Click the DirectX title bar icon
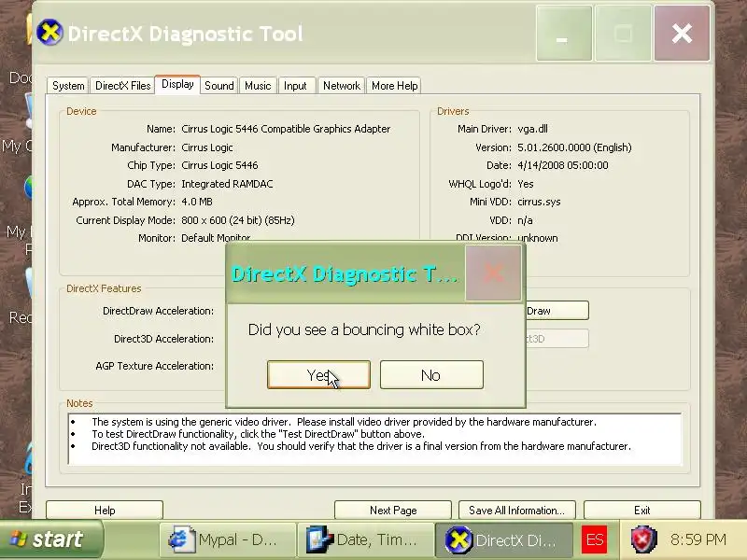The width and height of the screenshot is (747, 560). click(49, 33)
